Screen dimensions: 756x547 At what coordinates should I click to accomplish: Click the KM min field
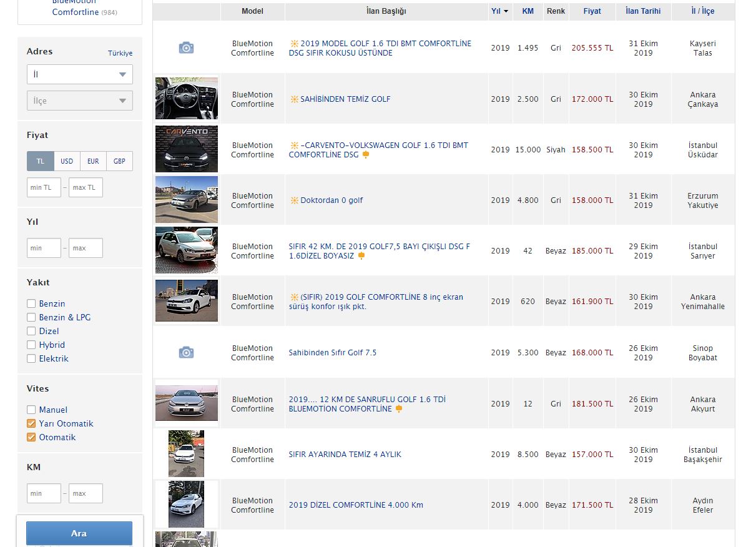point(44,493)
